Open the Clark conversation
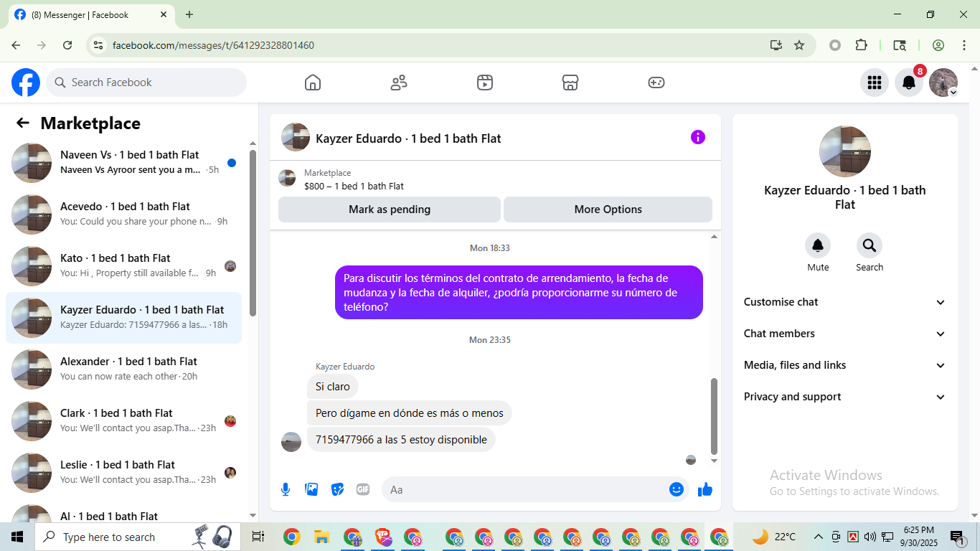This screenshot has height=551, width=980. [123, 421]
